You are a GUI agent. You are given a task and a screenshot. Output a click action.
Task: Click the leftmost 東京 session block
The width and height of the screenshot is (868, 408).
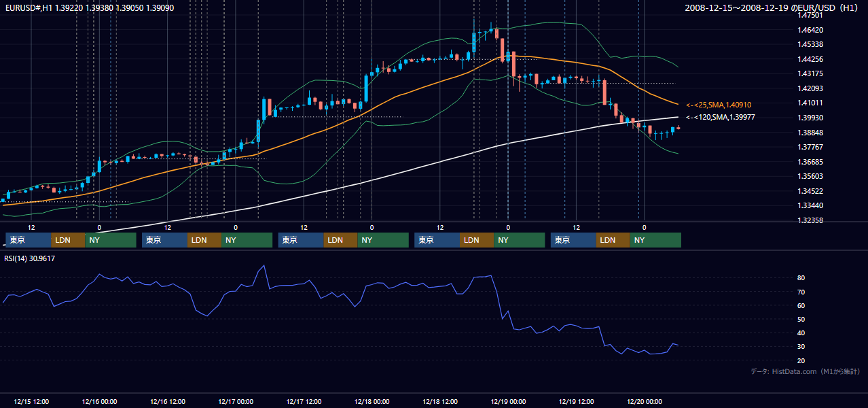(x=29, y=240)
